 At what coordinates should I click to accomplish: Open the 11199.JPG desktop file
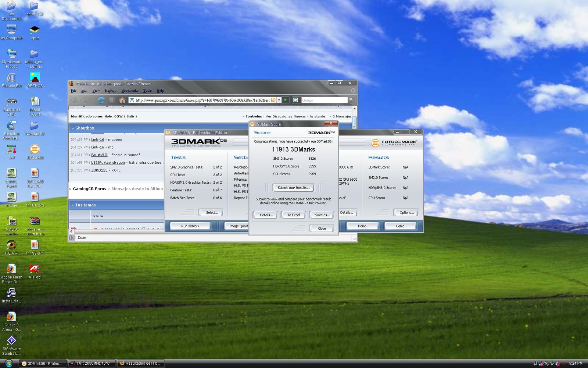click(35, 247)
